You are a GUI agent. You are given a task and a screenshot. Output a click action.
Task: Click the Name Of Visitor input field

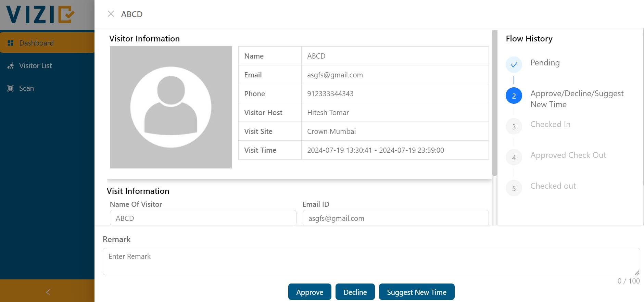click(203, 218)
